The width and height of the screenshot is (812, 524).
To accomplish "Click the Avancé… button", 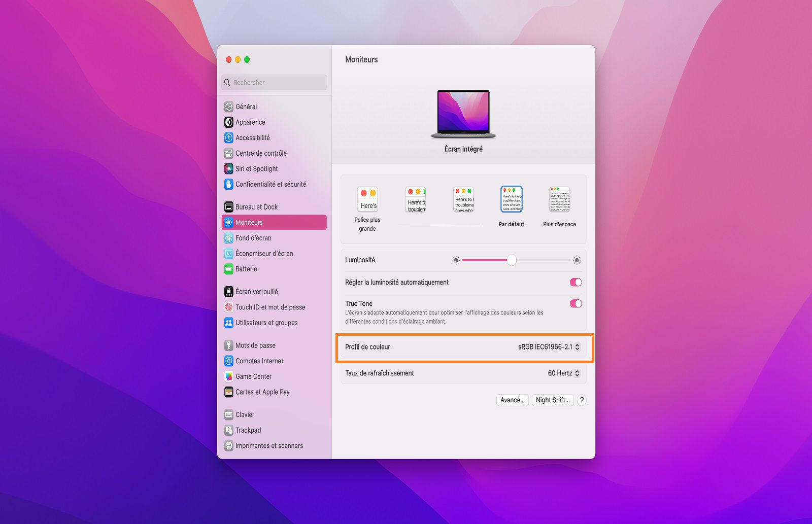I will tap(513, 400).
